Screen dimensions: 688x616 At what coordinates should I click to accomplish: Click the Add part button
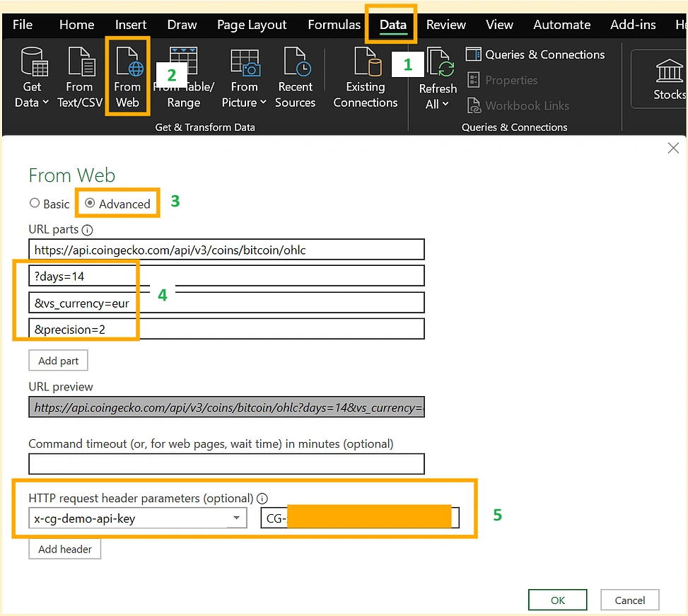(x=59, y=361)
